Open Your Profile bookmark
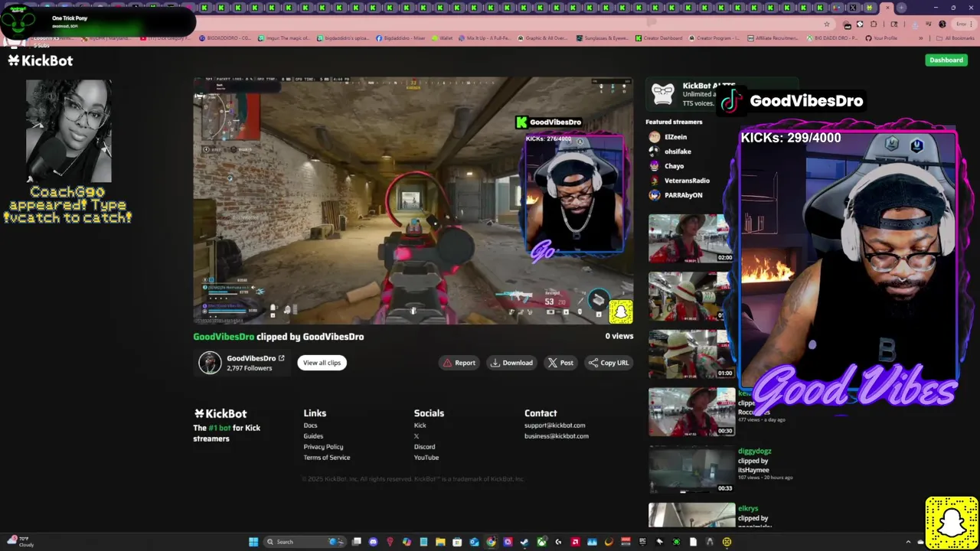This screenshot has height=551, width=980. 881,37
